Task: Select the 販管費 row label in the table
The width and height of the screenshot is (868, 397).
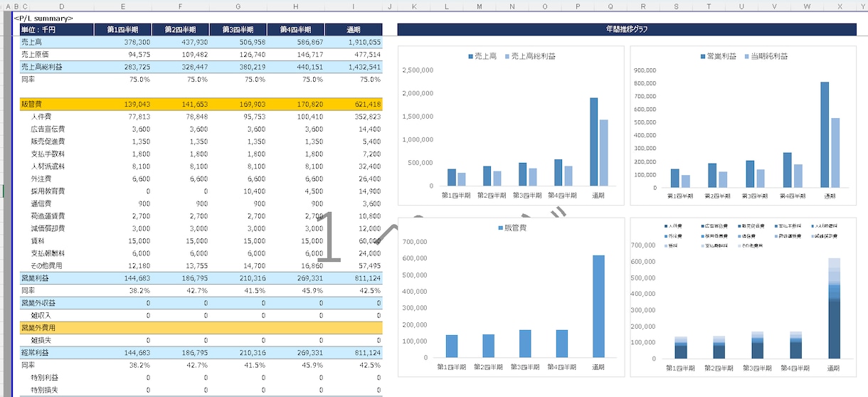Action: [x=31, y=104]
